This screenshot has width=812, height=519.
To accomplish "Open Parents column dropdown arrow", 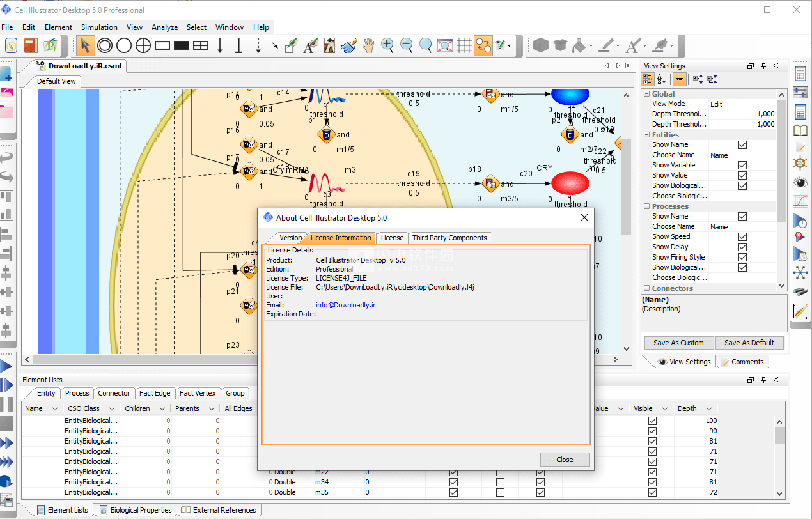I will point(211,408).
